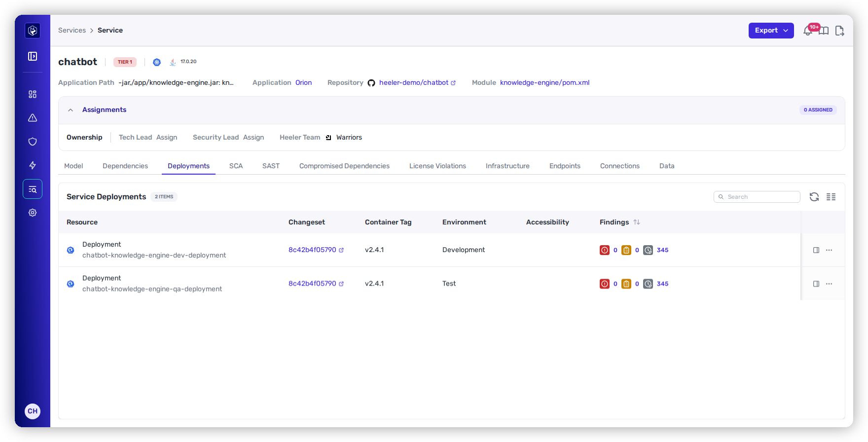The image size is (868, 442).
Task: Open the Export dropdown
Action: [x=771, y=31]
